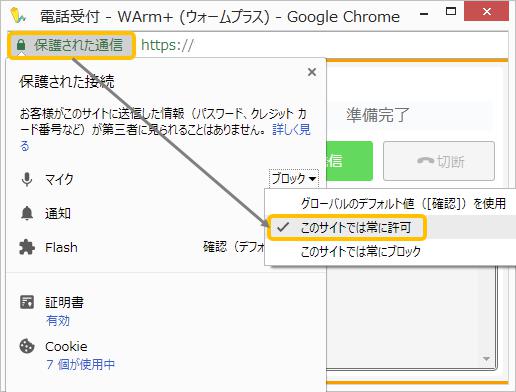Close the Chrome window with the red X
The width and height of the screenshot is (516, 392).
(486, 12)
